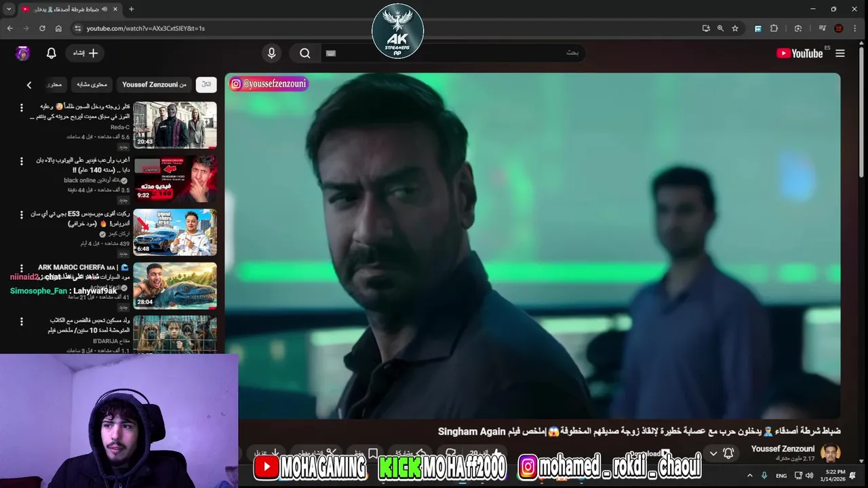
Task: Open the tab search dropdown arrow
Action: (9, 9)
